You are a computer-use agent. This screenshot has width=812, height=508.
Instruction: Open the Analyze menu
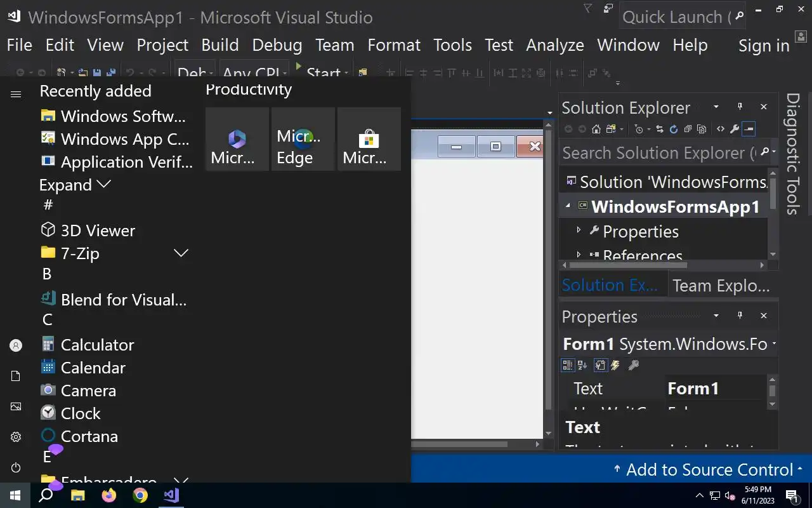coord(555,45)
